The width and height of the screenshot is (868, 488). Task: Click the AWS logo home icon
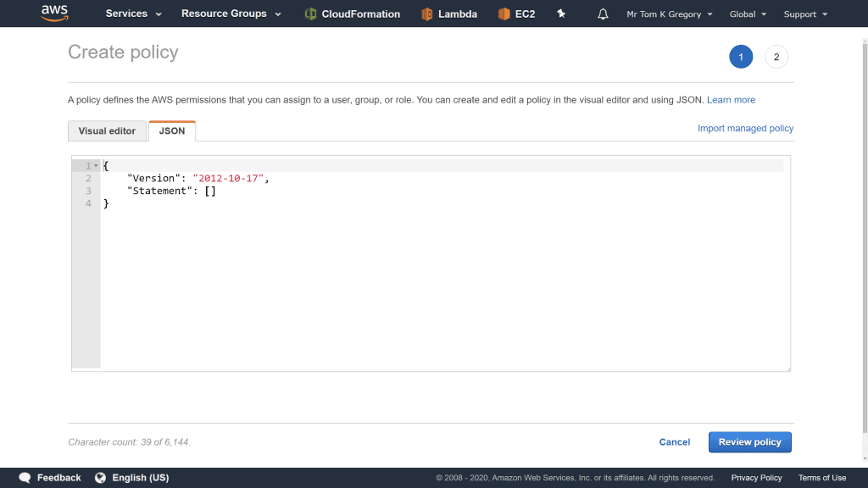[54, 14]
